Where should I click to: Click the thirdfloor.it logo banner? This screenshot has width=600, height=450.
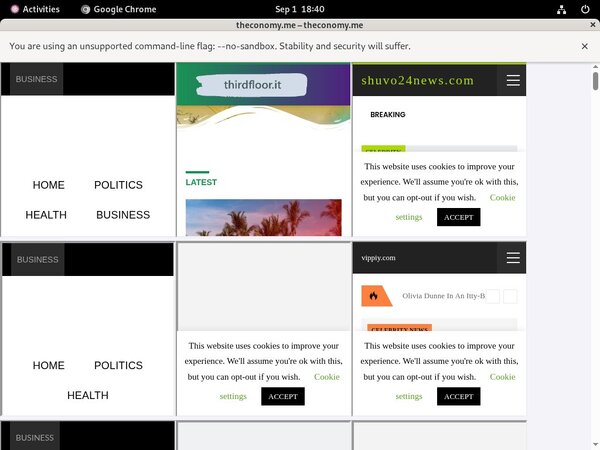coord(253,86)
